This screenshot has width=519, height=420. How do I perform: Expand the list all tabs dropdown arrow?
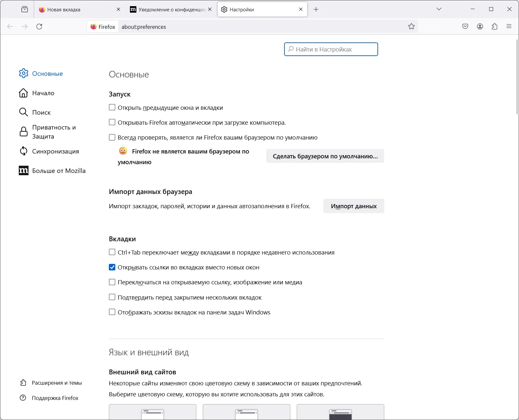[439, 9]
